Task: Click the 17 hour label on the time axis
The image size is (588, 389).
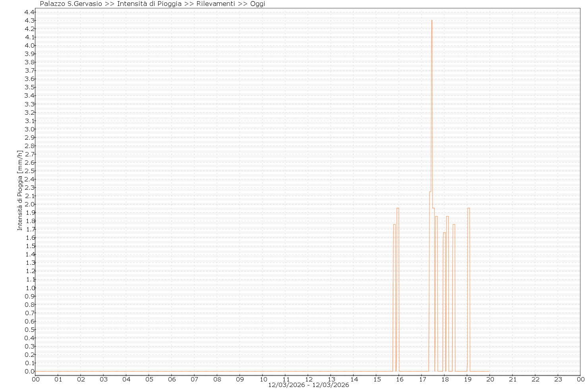Action: 422,379
